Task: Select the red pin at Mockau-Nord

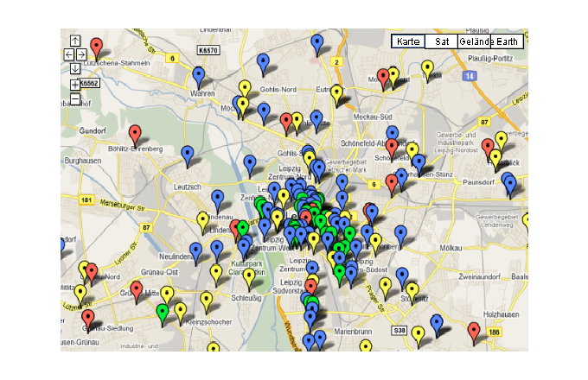Action: pyautogui.click(x=383, y=77)
